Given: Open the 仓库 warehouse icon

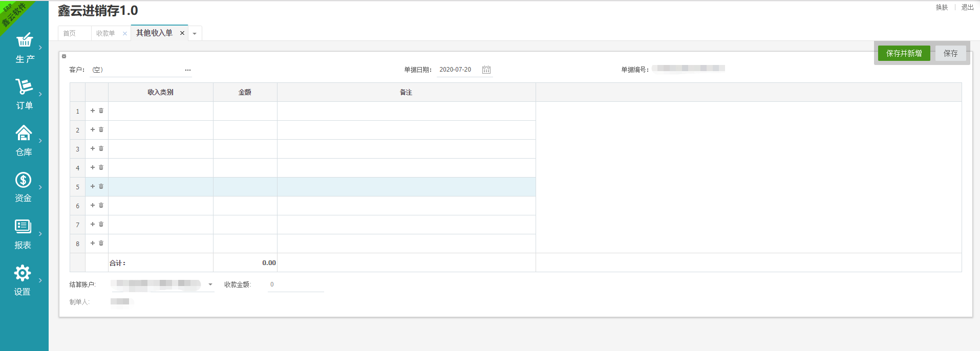Looking at the screenshot, I should click(24, 134).
